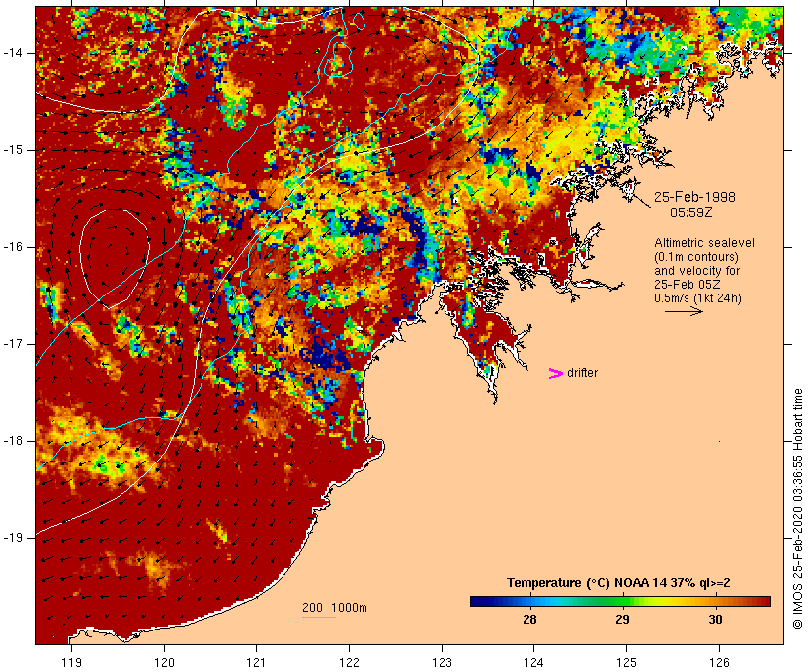
Task: Click the longitude axis label 124
Action: pyautogui.click(x=534, y=662)
